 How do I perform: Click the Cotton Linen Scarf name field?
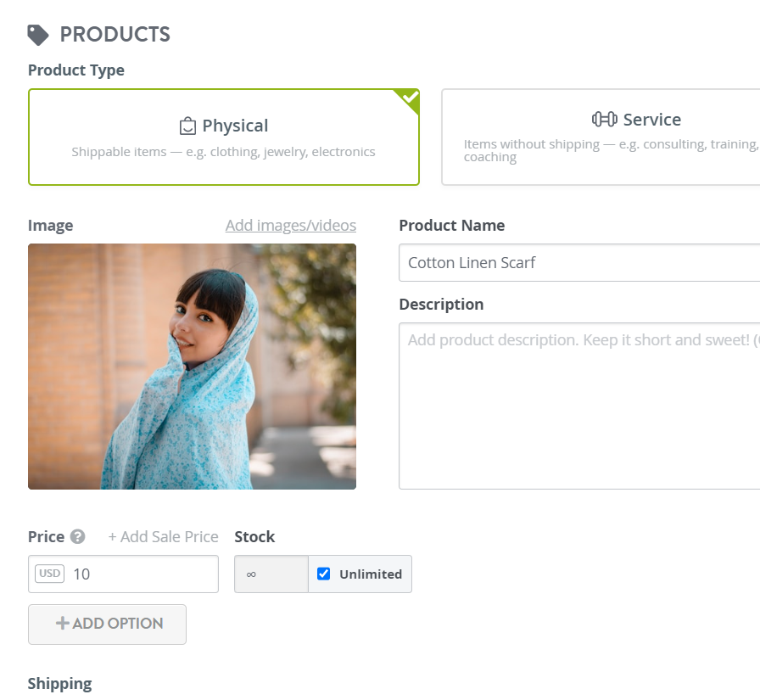click(x=579, y=263)
